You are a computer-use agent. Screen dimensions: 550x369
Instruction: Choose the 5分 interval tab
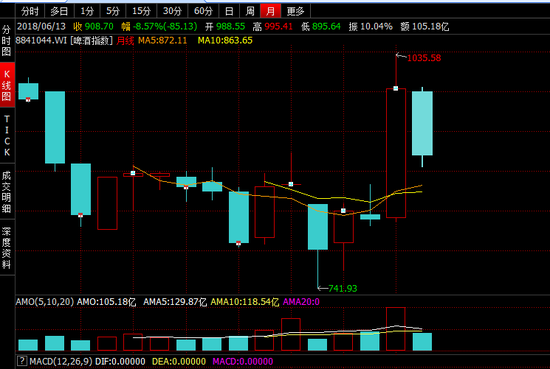113,11
